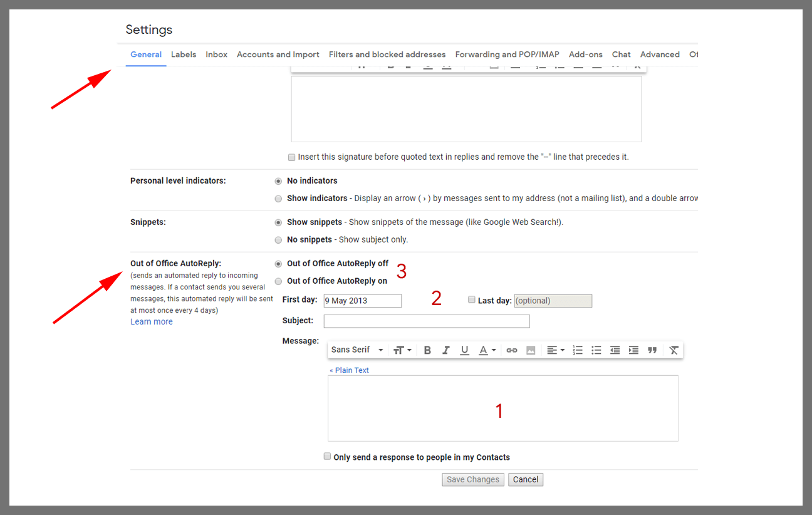Tick only send response to Contacts
812x515 pixels.
[327, 457]
